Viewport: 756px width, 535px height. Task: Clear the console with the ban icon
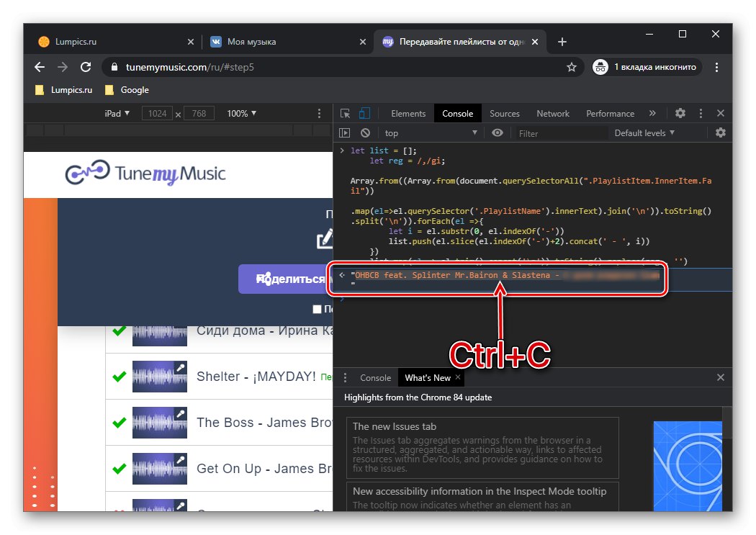366,132
